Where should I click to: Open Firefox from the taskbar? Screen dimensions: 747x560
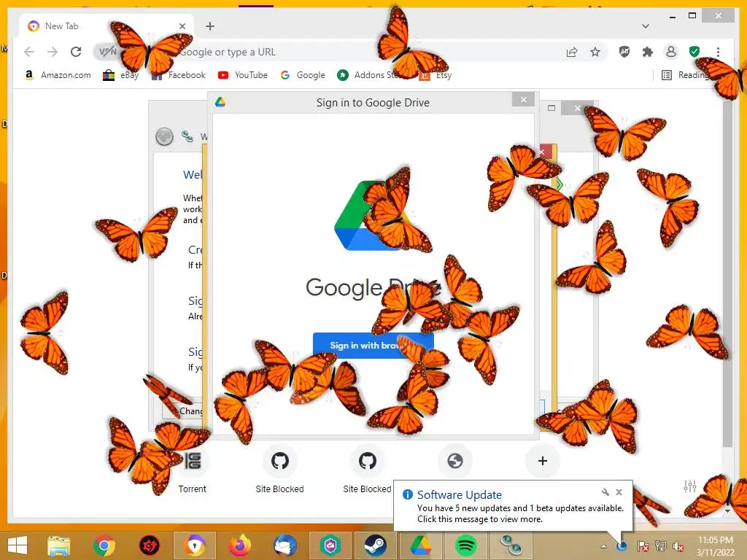click(x=239, y=545)
